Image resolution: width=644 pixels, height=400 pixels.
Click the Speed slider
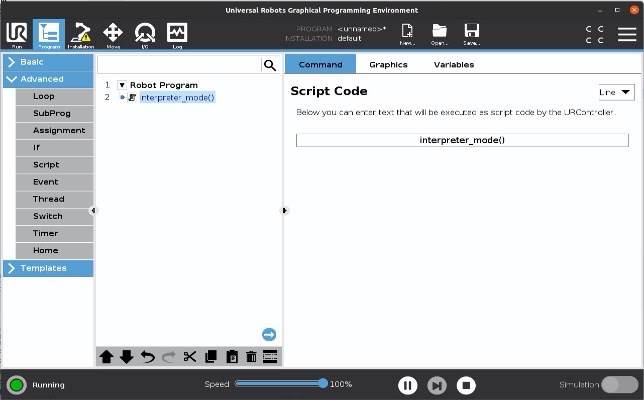click(x=279, y=384)
